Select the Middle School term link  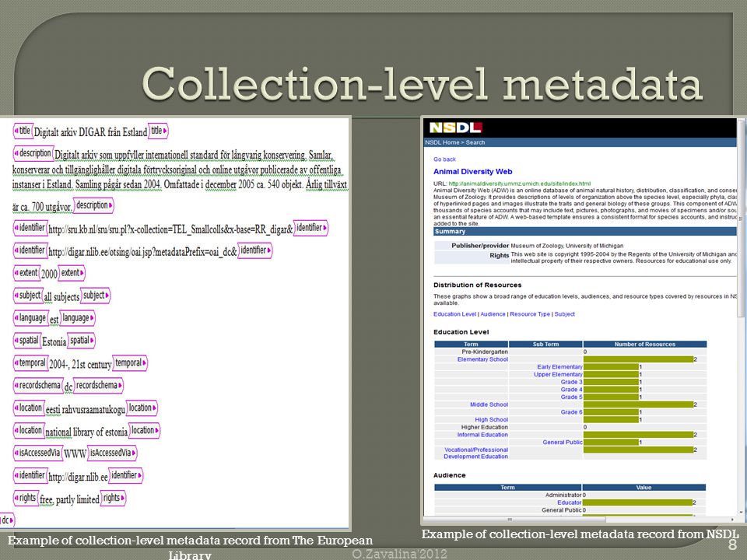[x=489, y=404]
